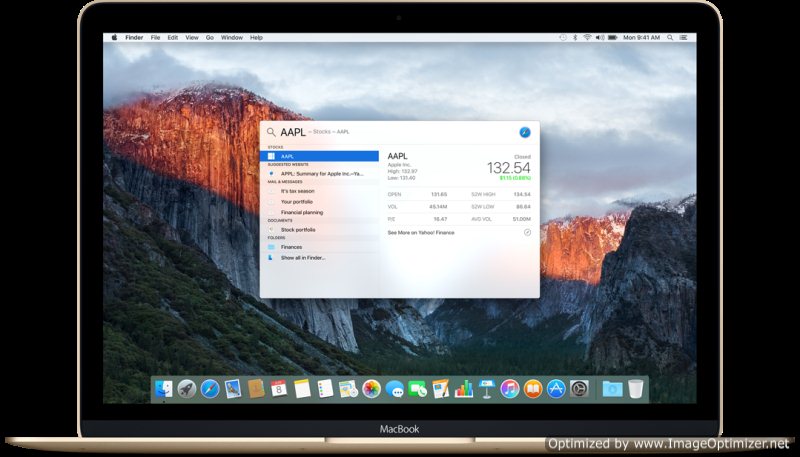Viewport: 800px width, 457px height.
Task: Click battery icon in menu bar
Action: pyautogui.click(x=613, y=38)
